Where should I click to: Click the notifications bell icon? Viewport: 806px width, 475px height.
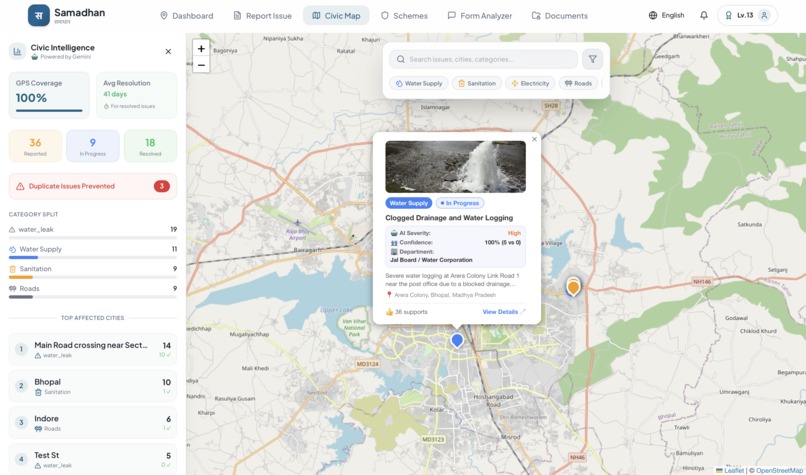(704, 15)
